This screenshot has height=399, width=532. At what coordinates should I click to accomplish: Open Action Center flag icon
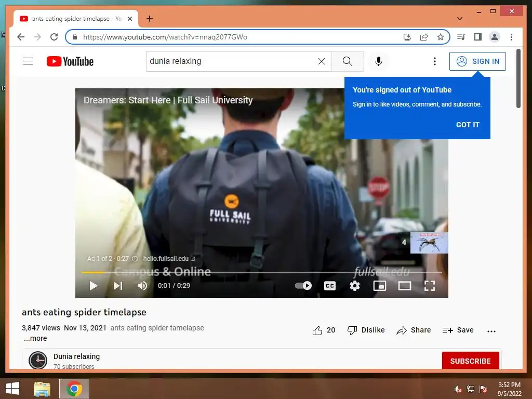pos(483,389)
